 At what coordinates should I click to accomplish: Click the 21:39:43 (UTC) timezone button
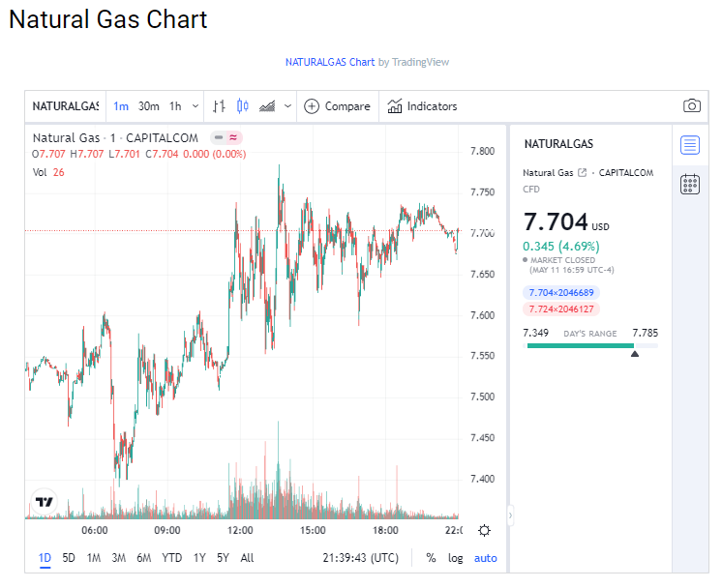coord(361,558)
